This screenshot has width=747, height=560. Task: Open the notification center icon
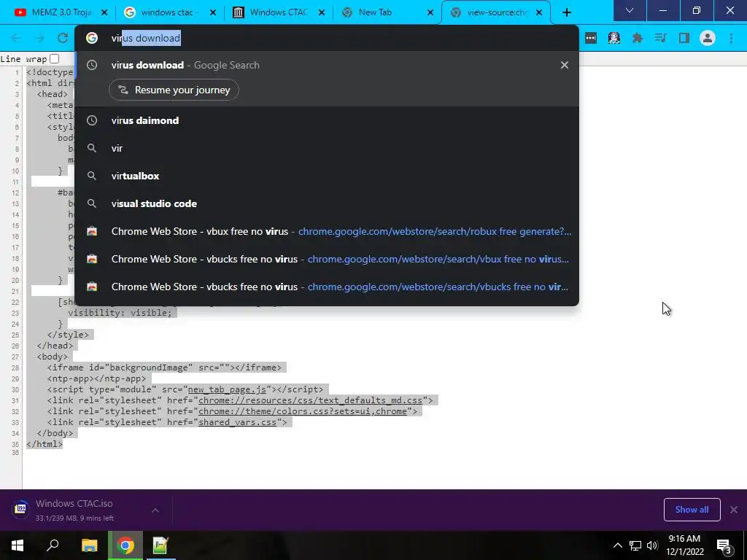click(x=724, y=545)
